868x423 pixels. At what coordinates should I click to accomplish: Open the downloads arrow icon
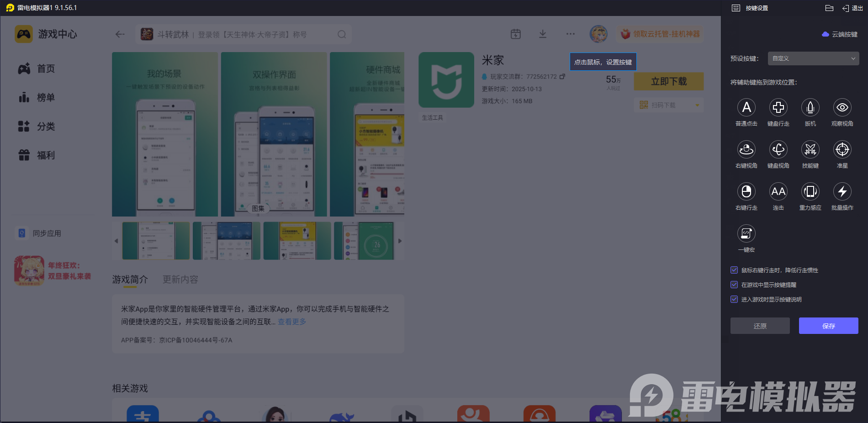tap(543, 34)
